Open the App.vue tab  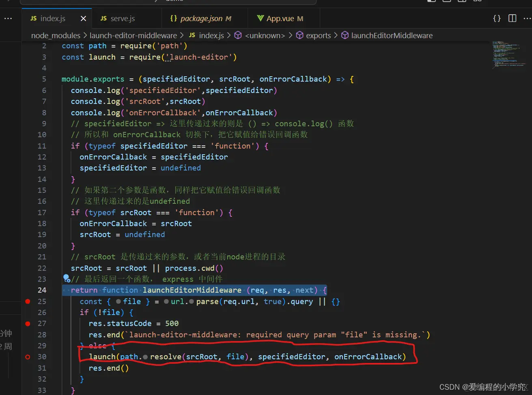[280, 19]
